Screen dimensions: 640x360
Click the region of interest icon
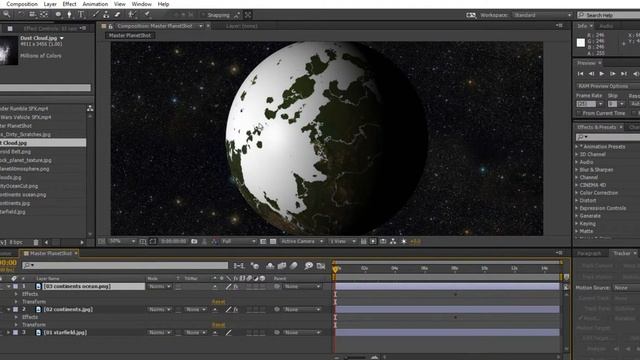click(x=263, y=242)
